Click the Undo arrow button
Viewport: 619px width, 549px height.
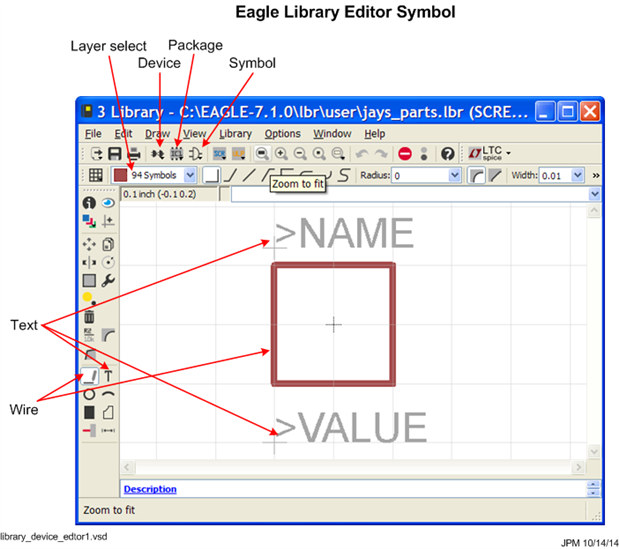point(362,154)
